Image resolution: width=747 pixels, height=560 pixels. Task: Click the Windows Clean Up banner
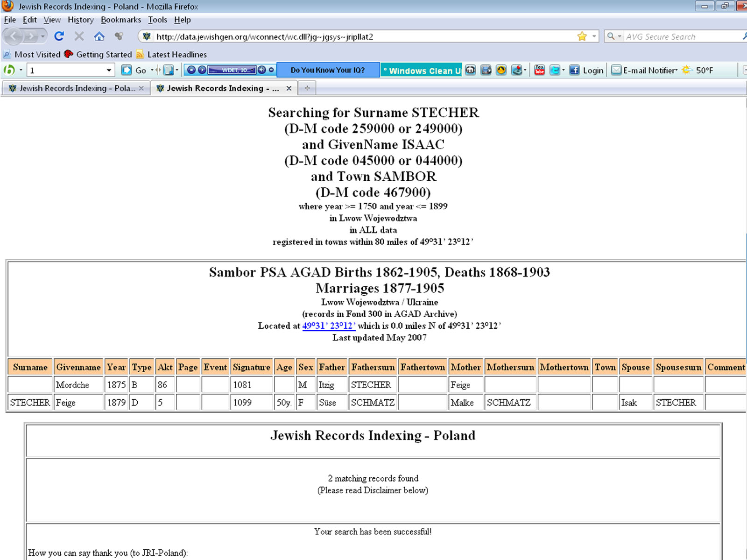pos(422,70)
